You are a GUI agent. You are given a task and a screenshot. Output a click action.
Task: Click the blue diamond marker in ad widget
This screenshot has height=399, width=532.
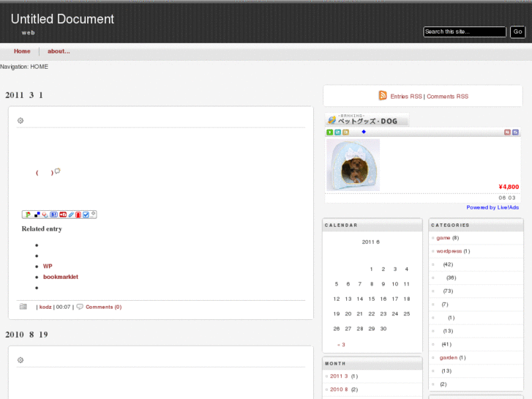pyautogui.click(x=364, y=132)
